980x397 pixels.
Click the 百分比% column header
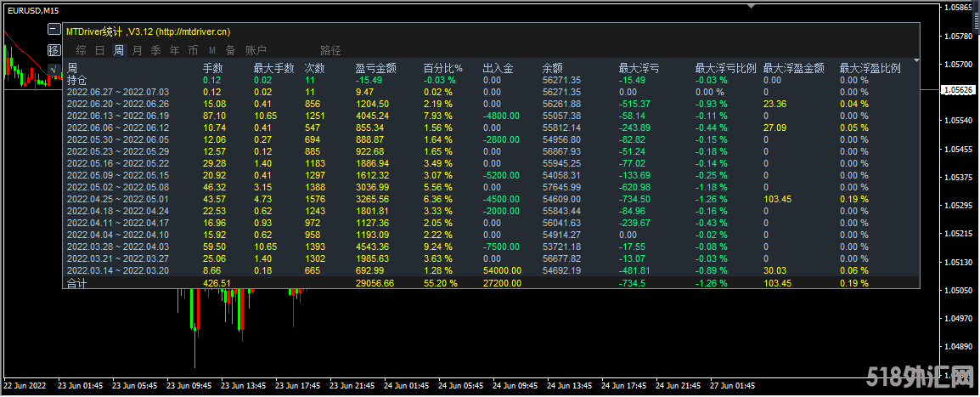point(443,69)
